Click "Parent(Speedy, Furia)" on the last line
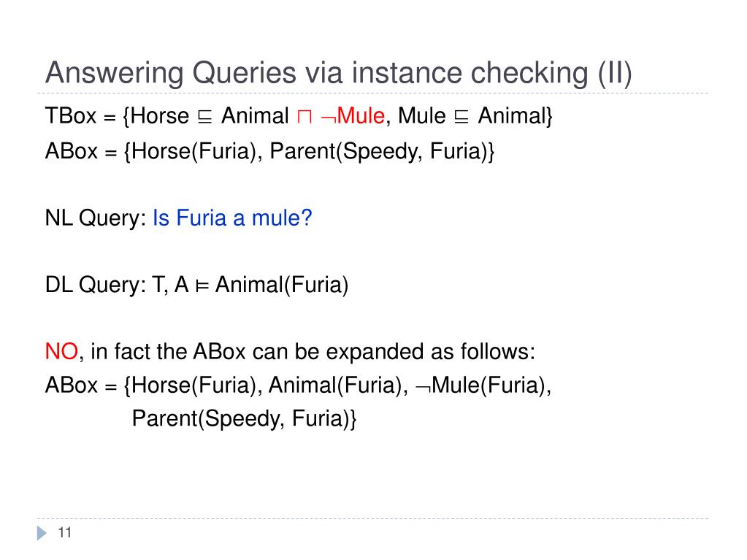 tap(242, 418)
